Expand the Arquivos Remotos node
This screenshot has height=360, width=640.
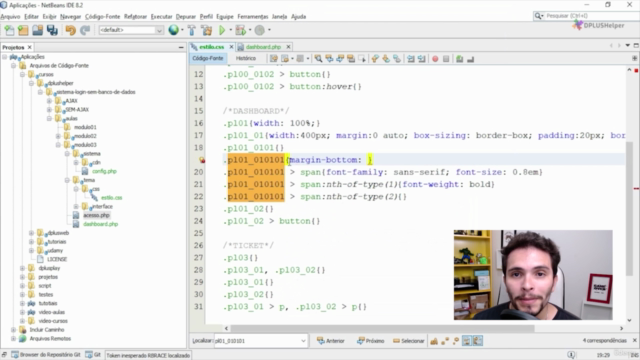[x=13, y=339]
